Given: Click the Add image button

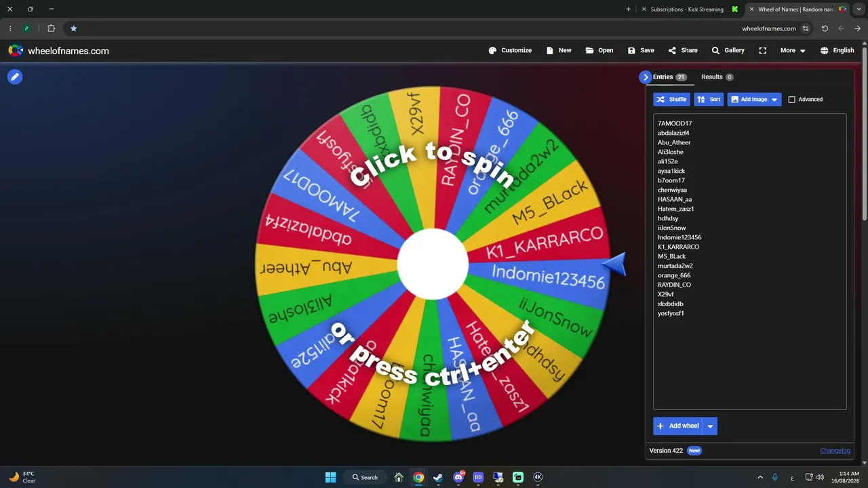Looking at the screenshot, I should (754, 100).
